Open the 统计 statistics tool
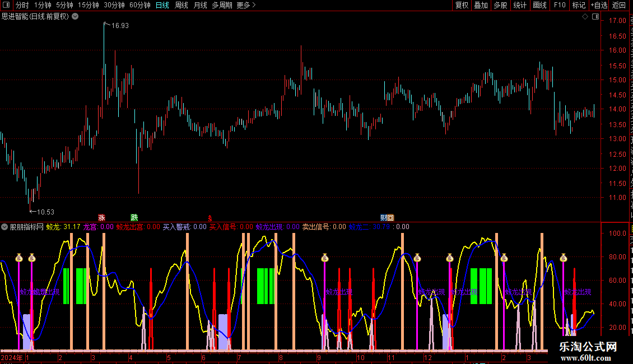This screenshot has height=364, width=633. point(520,5)
